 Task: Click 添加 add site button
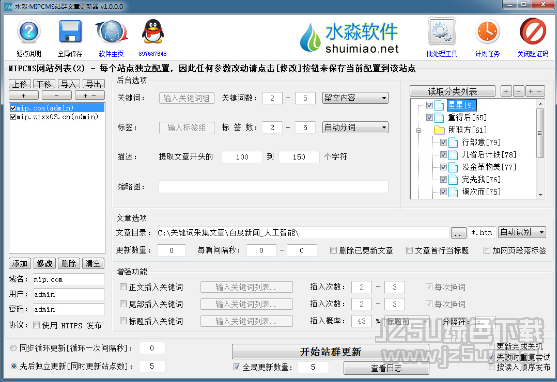click(20, 264)
